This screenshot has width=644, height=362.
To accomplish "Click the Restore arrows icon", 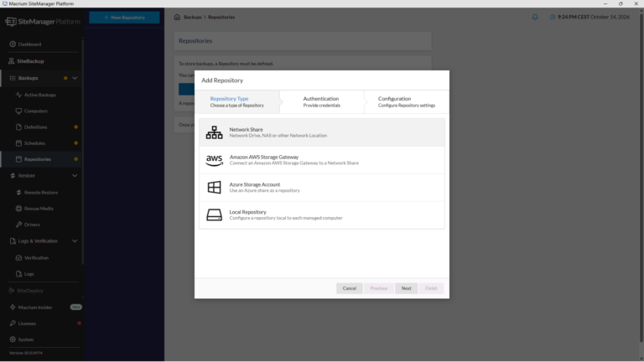I will click(13, 176).
